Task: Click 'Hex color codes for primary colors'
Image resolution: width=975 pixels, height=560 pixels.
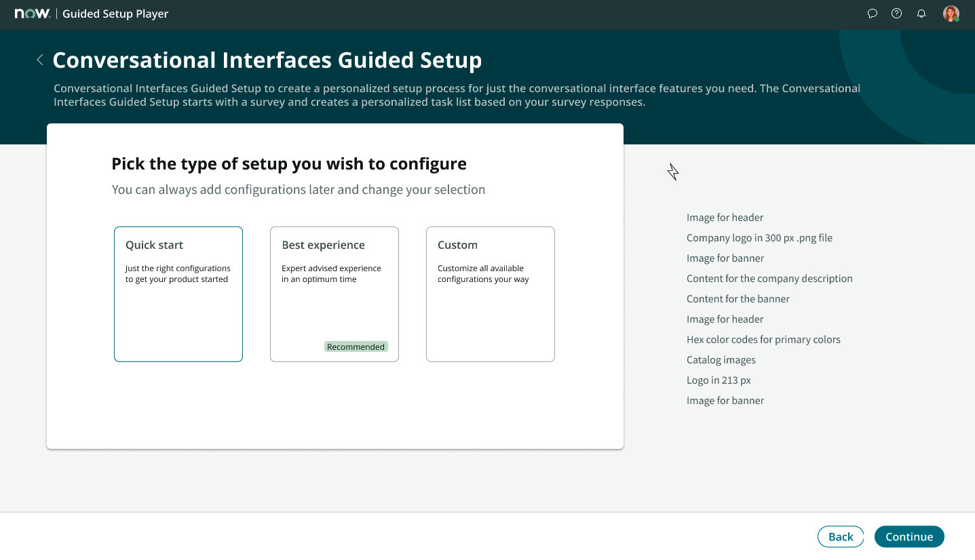Action: coord(763,340)
